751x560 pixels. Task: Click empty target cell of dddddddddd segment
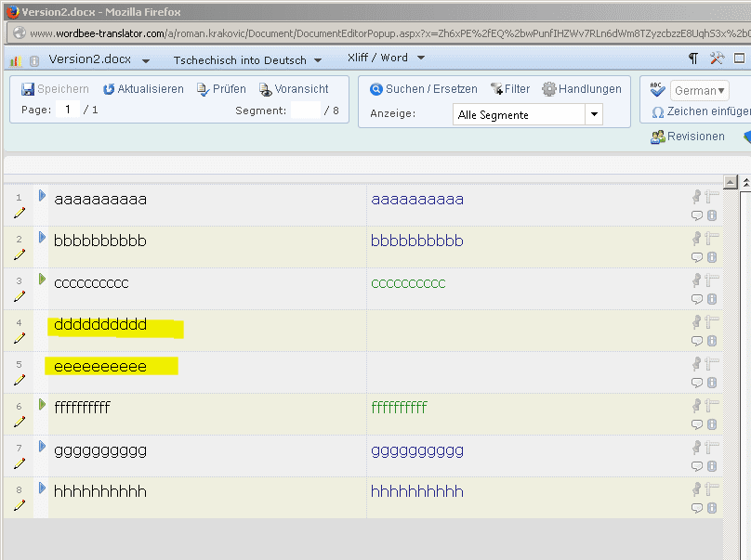pyautogui.click(x=527, y=331)
